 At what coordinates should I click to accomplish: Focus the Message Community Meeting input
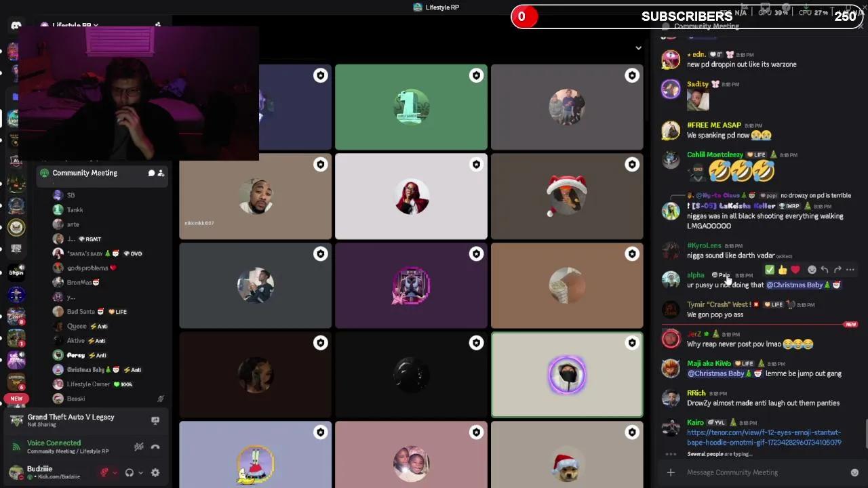click(765, 472)
